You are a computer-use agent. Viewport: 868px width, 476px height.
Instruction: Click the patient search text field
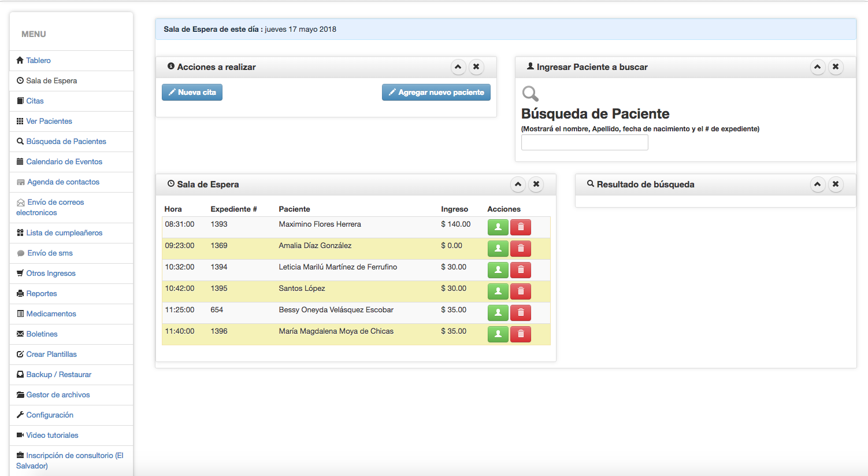point(584,143)
